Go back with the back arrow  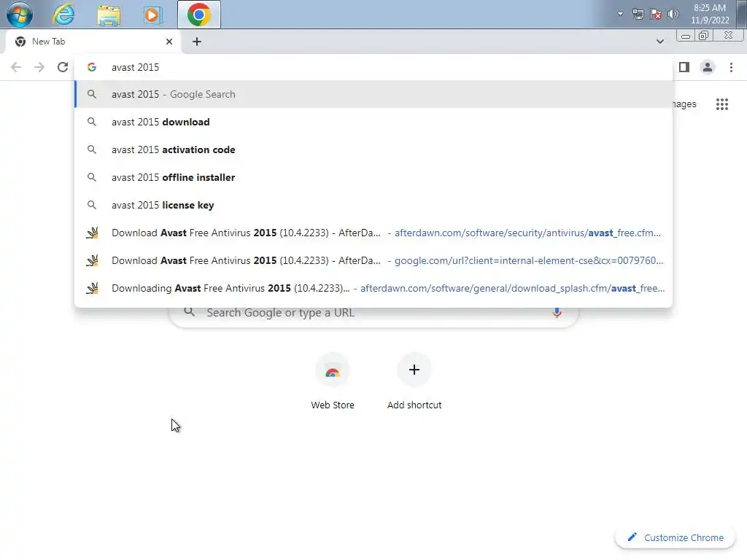tap(16, 67)
